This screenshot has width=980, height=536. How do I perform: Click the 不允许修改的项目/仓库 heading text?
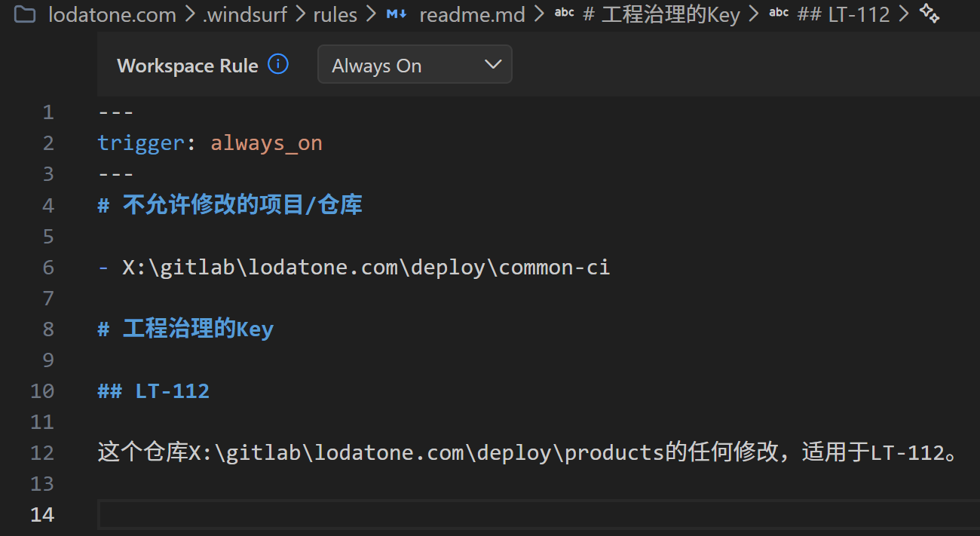click(x=242, y=205)
